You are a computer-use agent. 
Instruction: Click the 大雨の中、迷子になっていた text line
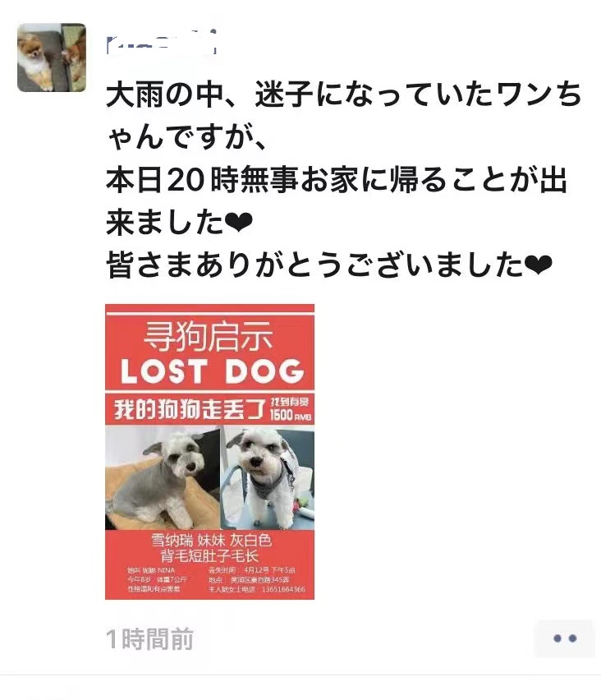pyautogui.click(x=344, y=94)
